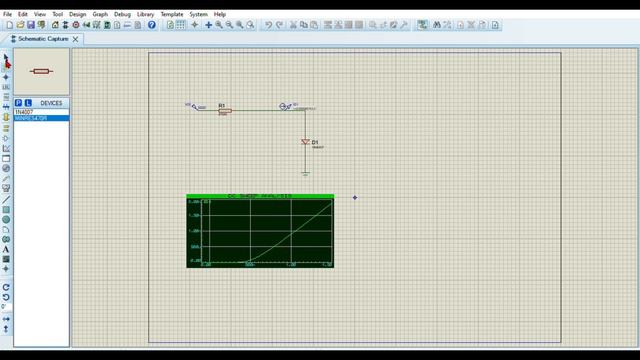Toggle the grid display icon

coord(180,25)
